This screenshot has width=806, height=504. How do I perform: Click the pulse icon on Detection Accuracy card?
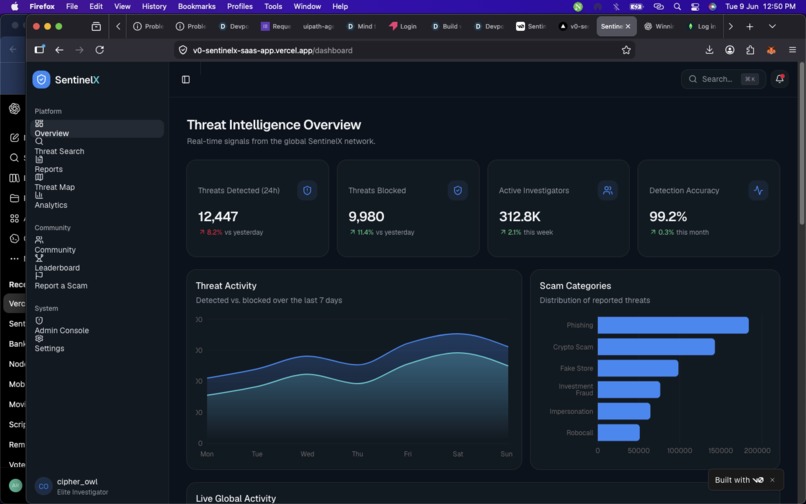[x=758, y=190]
